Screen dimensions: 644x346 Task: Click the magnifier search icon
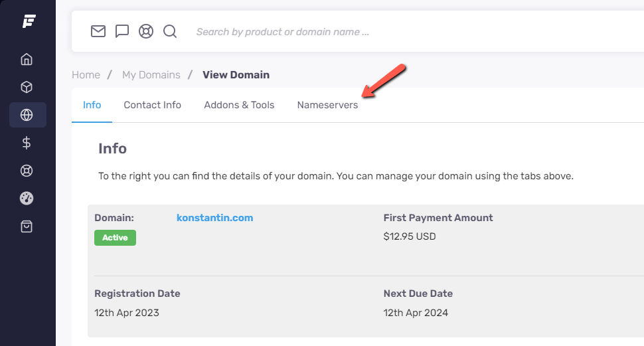tap(170, 31)
